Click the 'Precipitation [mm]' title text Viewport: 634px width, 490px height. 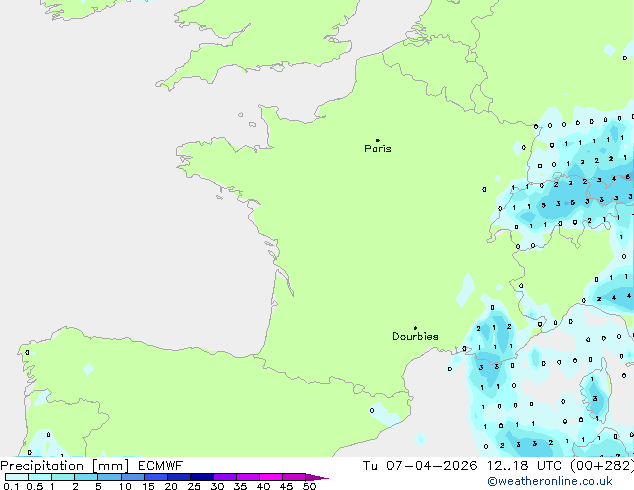point(64,466)
